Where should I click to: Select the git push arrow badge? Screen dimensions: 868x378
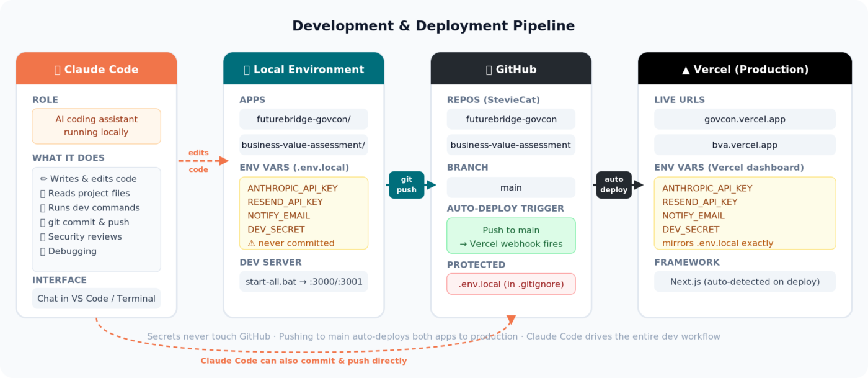click(406, 185)
